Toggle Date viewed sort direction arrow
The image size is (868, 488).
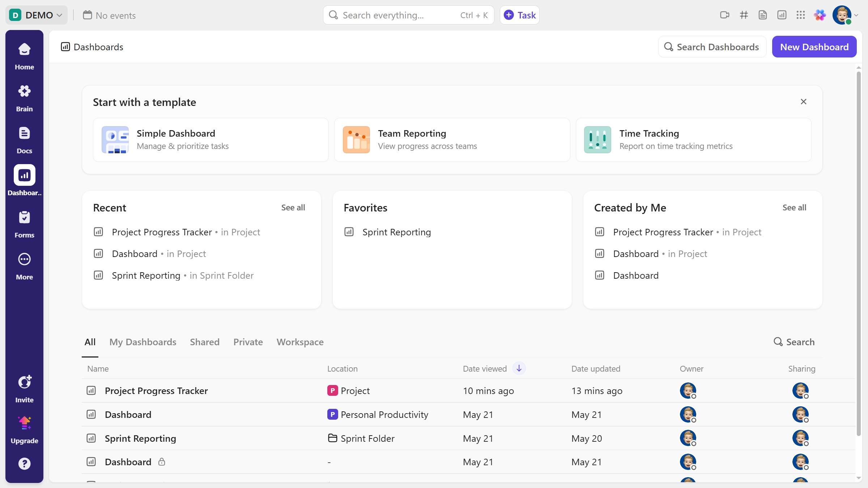pos(519,368)
